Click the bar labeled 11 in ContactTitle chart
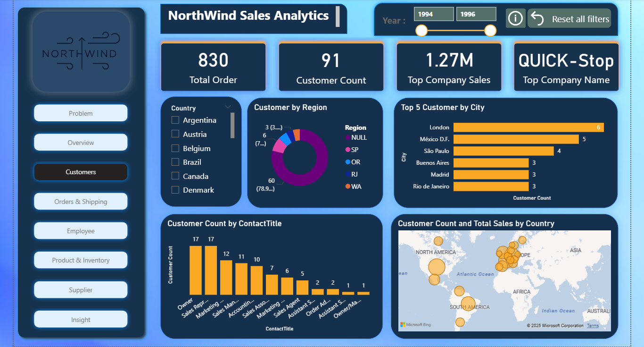 point(241,279)
